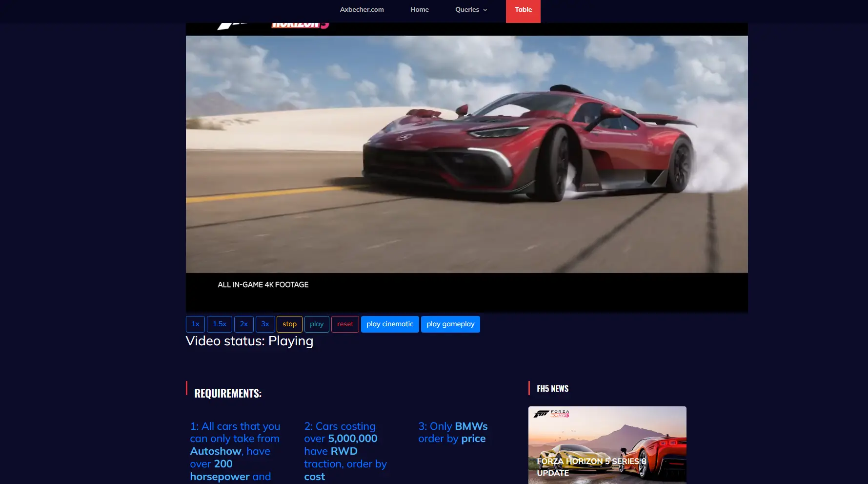
Task: Set video playback speed to 1x
Action: 195,324
